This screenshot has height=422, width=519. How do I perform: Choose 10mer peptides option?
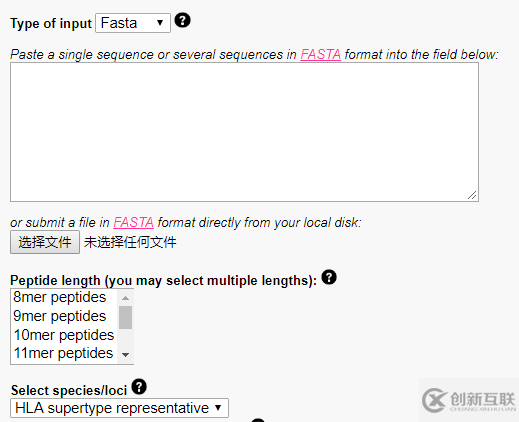click(x=64, y=335)
